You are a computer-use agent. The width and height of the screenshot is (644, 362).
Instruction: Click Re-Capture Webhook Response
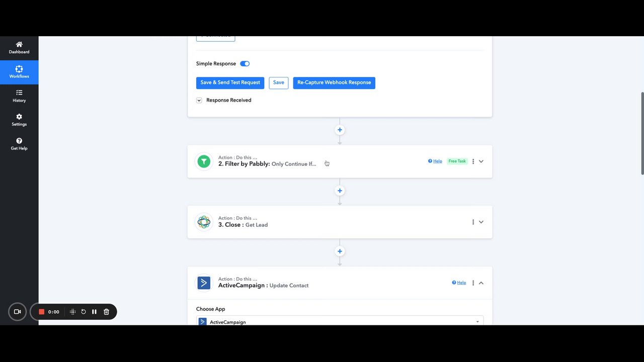tap(334, 82)
